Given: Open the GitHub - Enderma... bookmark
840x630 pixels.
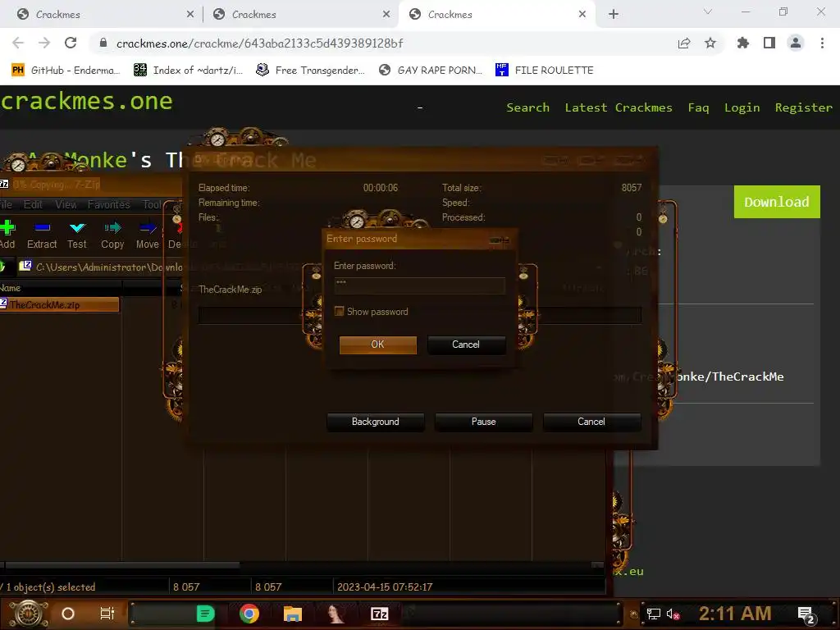Looking at the screenshot, I should (66, 71).
